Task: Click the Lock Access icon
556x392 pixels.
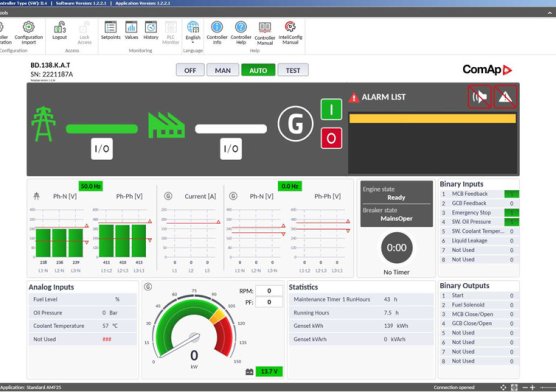Action: pos(84,32)
